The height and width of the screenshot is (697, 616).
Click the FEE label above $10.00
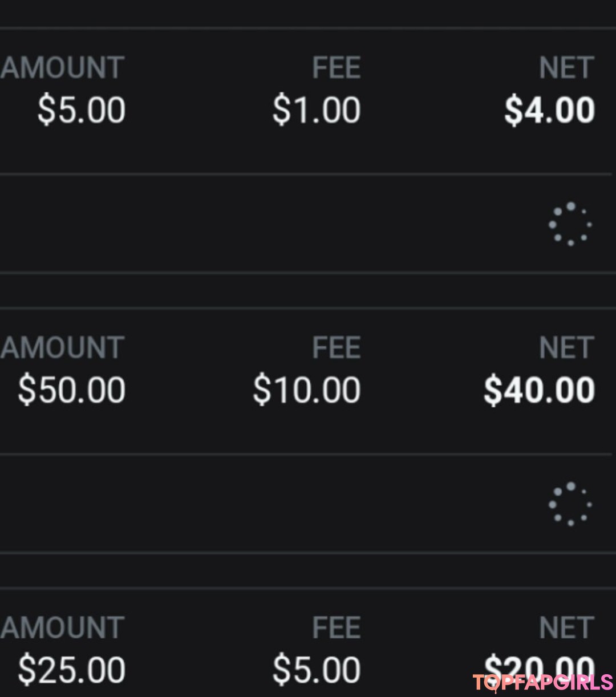pyautogui.click(x=337, y=348)
